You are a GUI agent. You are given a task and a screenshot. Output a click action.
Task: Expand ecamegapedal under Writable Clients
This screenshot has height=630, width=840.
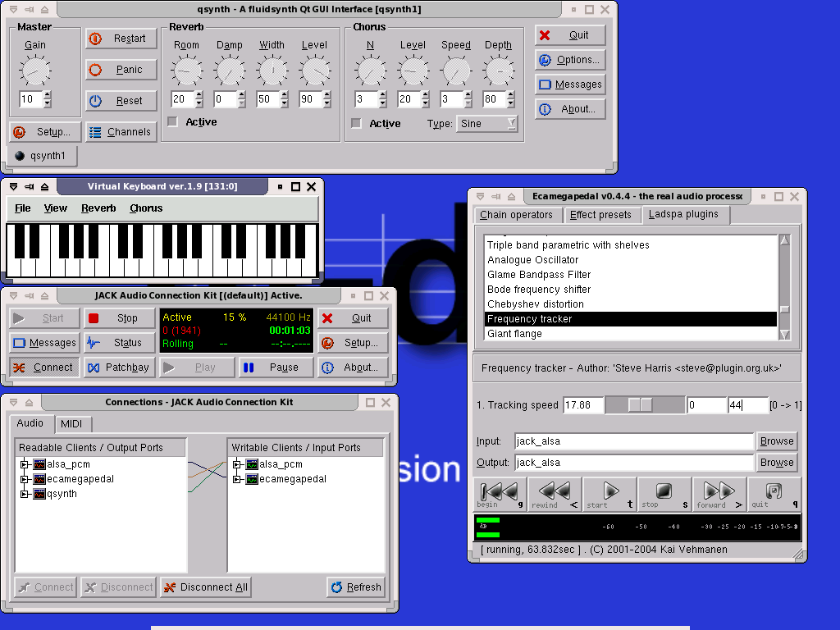click(237, 479)
